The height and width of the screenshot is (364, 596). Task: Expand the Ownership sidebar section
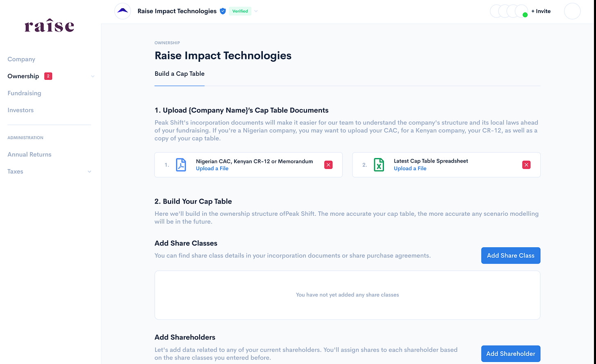click(93, 76)
